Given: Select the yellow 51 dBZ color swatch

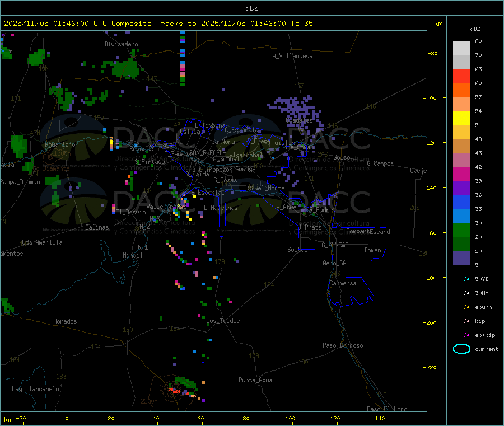Looking at the screenshot, I should click(x=461, y=118).
